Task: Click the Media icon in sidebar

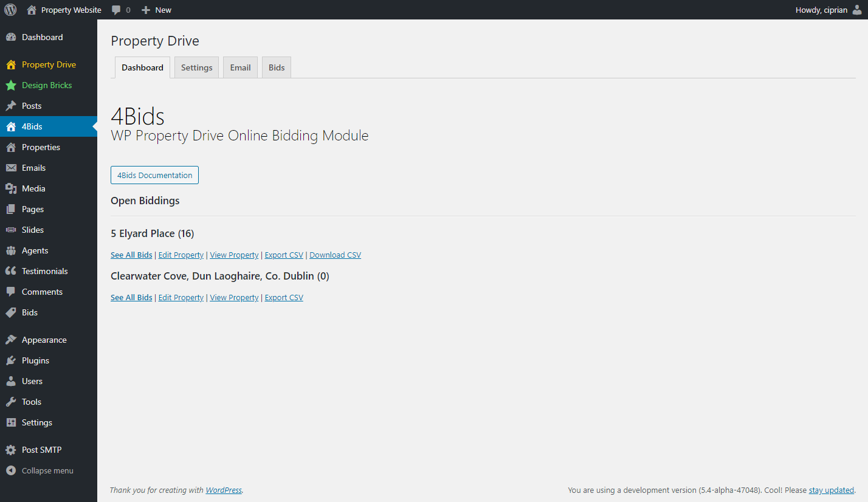Action: point(11,188)
